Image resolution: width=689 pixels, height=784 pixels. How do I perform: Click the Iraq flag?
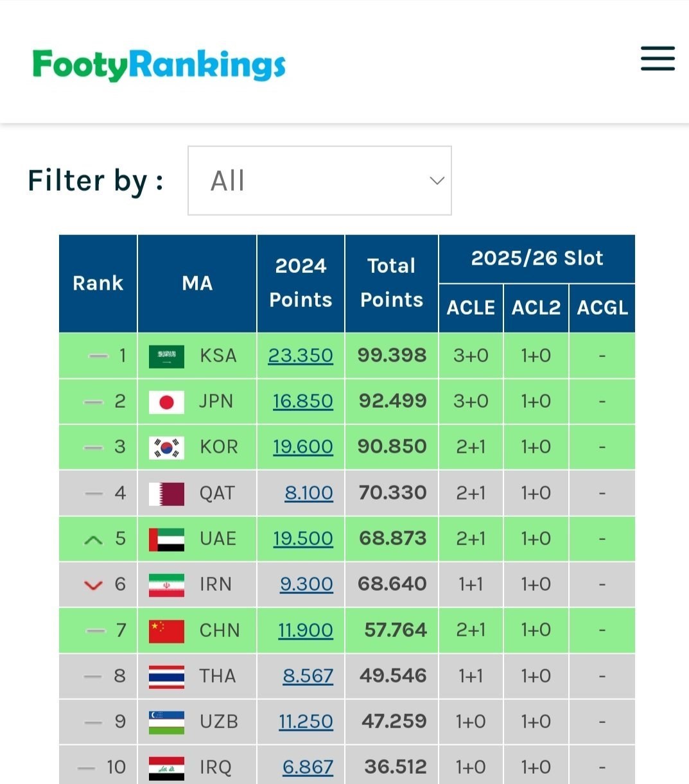tap(166, 767)
